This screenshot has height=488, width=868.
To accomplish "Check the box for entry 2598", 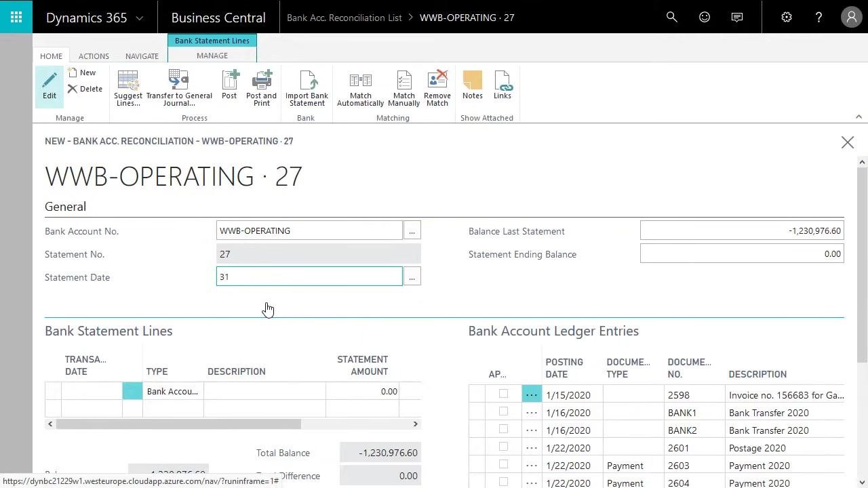I will pos(503,394).
